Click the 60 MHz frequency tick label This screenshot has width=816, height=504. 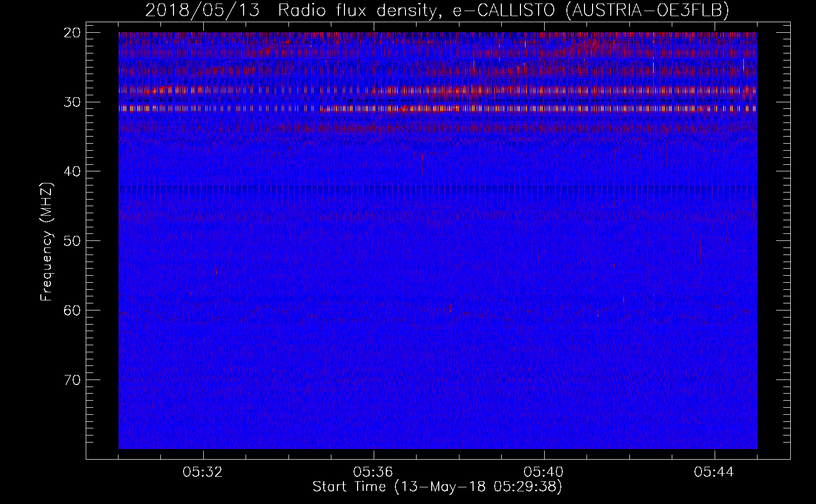[x=72, y=310]
